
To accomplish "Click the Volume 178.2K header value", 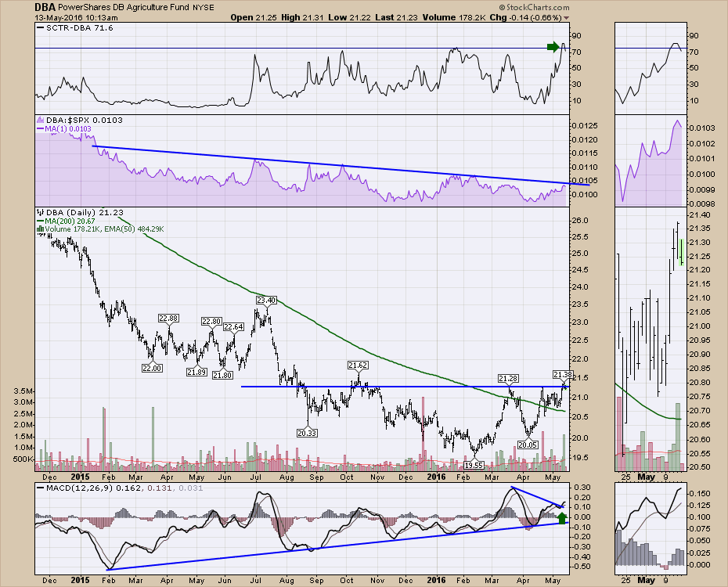I will pos(454,18).
